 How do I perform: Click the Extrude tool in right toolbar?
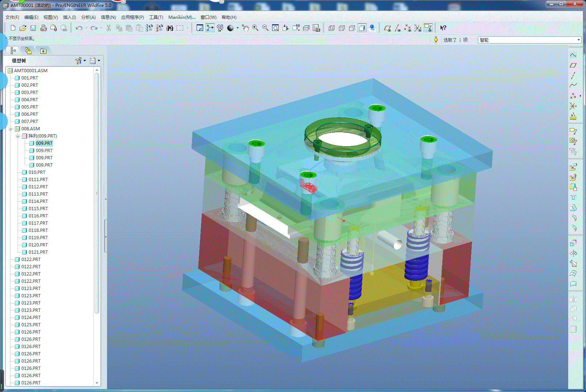pos(573,243)
